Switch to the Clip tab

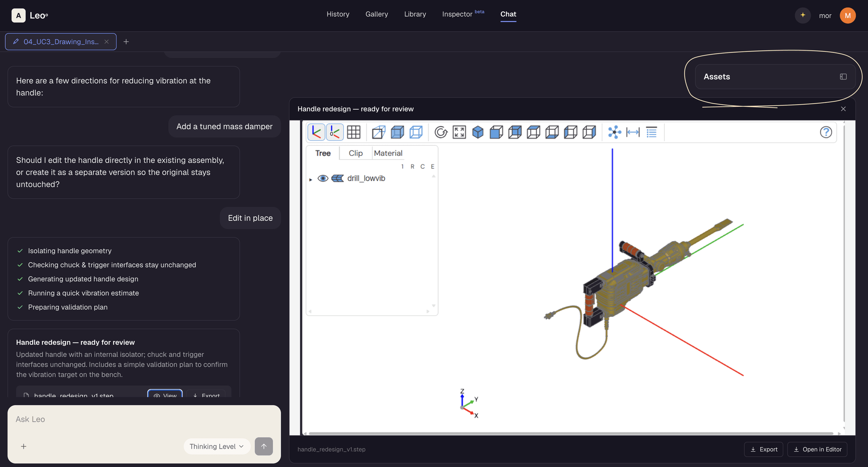point(356,153)
